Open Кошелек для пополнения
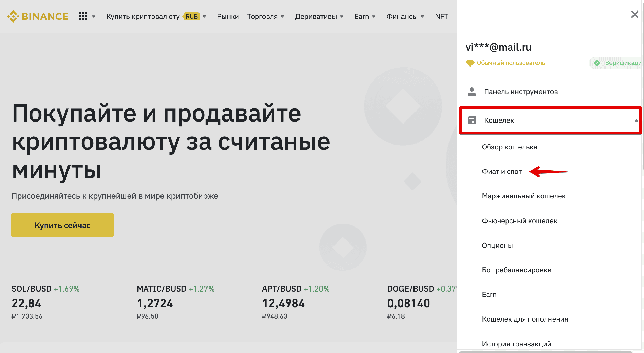 525,319
